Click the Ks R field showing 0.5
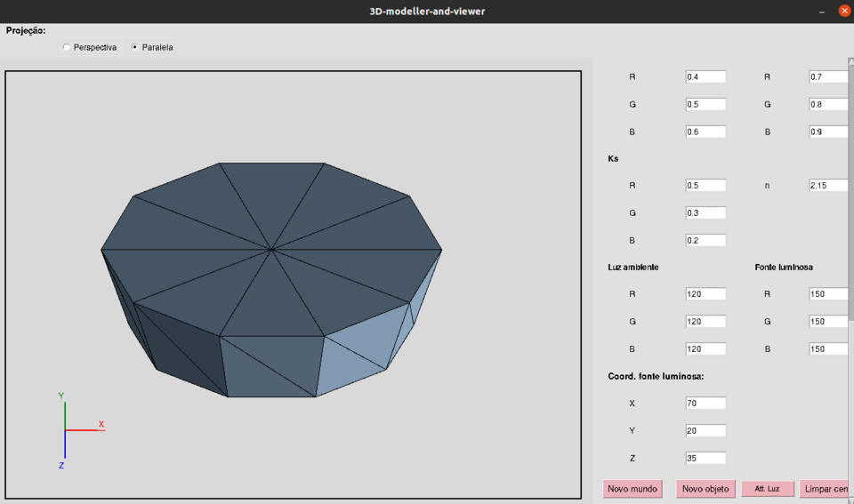The height and width of the screenshot is (504, 854). pos(705,186)
